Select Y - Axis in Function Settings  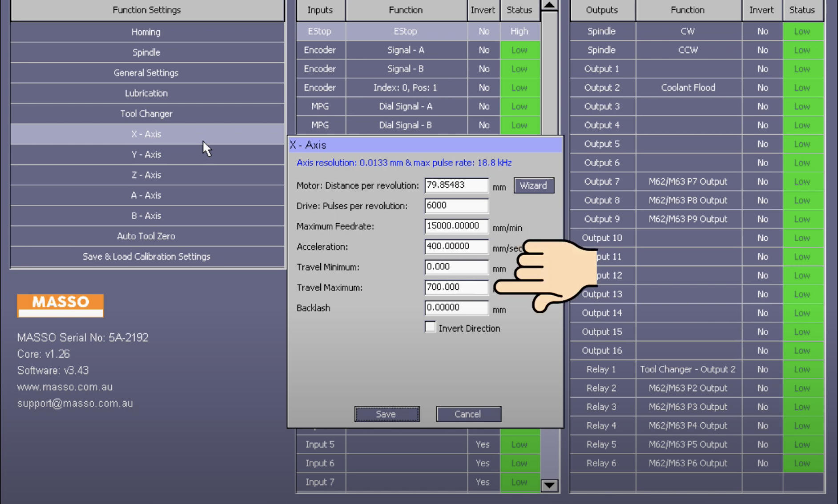pos(146,155)
